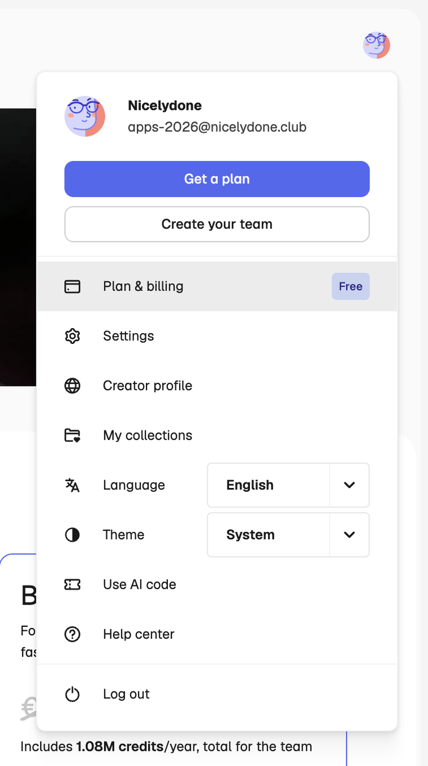
Task: Open Plan & billing menu item
Action: [217, 286]
